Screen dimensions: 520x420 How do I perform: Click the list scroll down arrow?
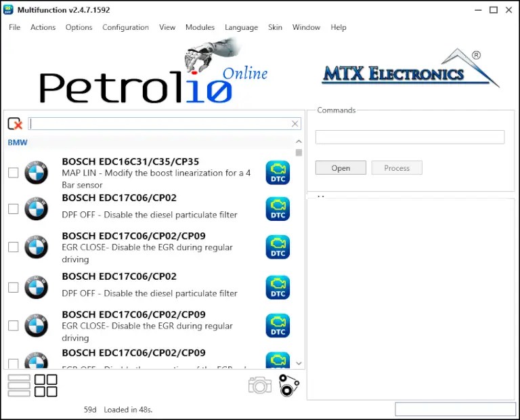[299, 363]
